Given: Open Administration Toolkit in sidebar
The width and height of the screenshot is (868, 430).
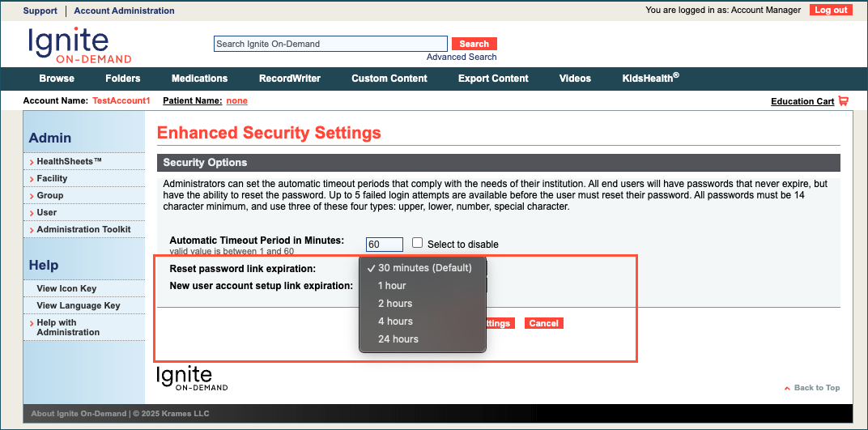Looking at the screenshot, I should [83, 229].
